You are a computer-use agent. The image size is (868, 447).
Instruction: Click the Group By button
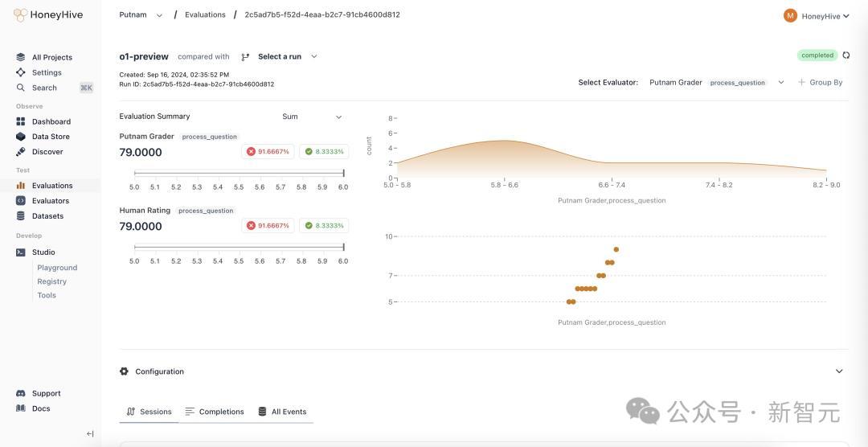click(x=821, y=82)
